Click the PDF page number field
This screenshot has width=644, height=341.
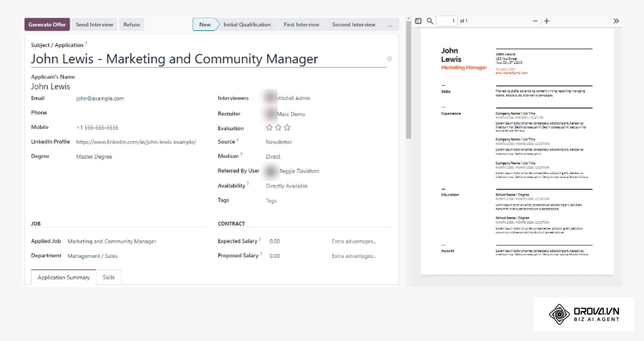(x=447, y=21)
